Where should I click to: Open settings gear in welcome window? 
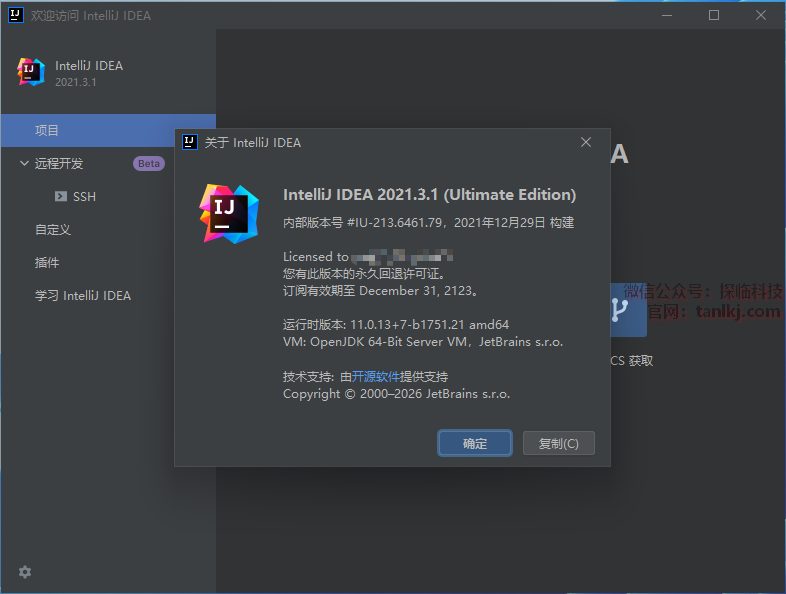25,572
